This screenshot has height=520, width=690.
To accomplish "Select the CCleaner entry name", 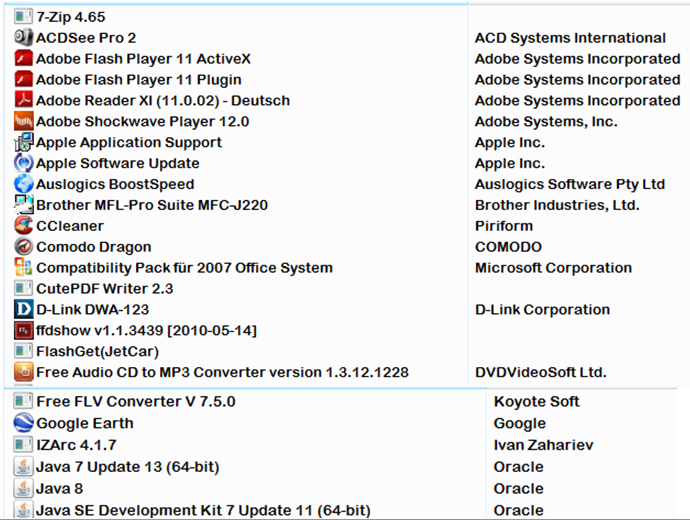I will [x=70, y=226].
